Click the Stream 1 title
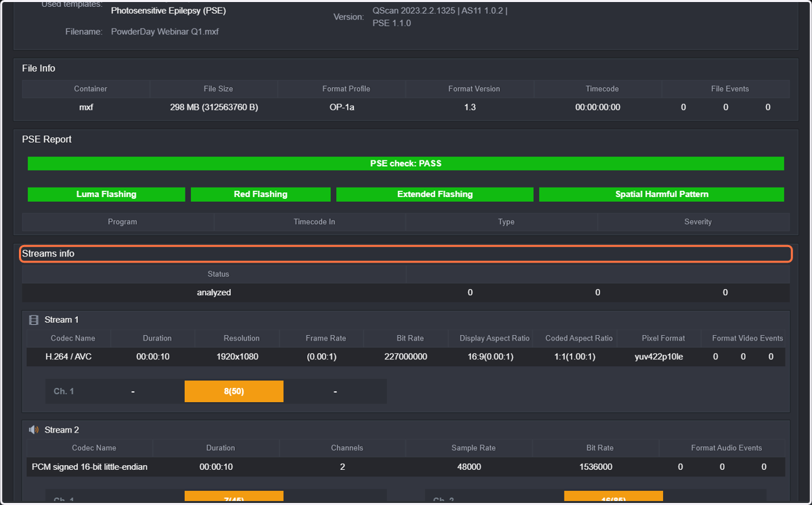 pyautogui.click(x=62, y=320)
